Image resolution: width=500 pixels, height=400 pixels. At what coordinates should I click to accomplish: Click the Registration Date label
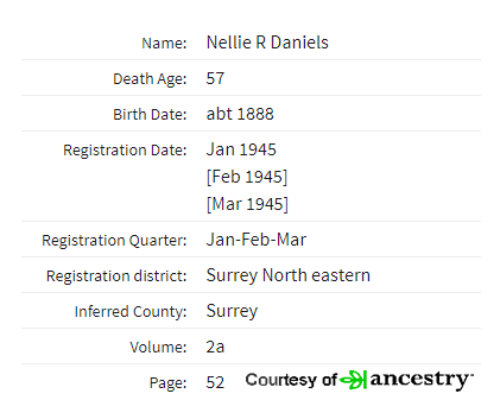125,150
